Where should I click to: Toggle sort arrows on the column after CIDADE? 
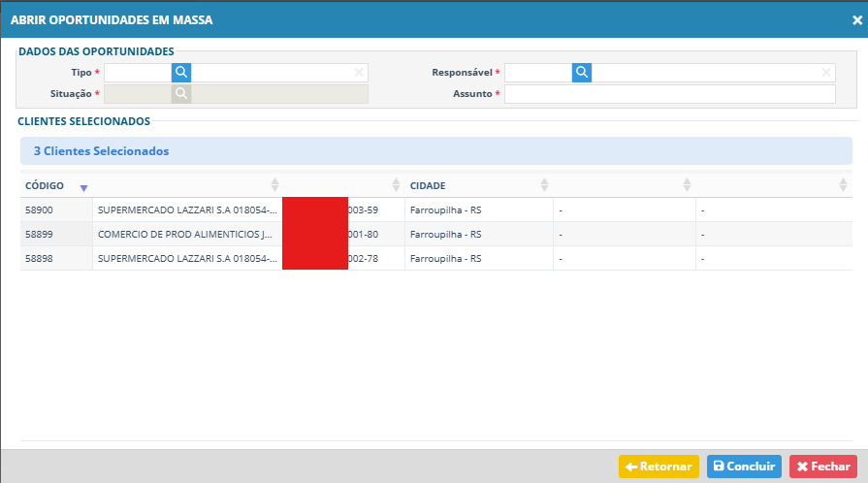(687, 185)
